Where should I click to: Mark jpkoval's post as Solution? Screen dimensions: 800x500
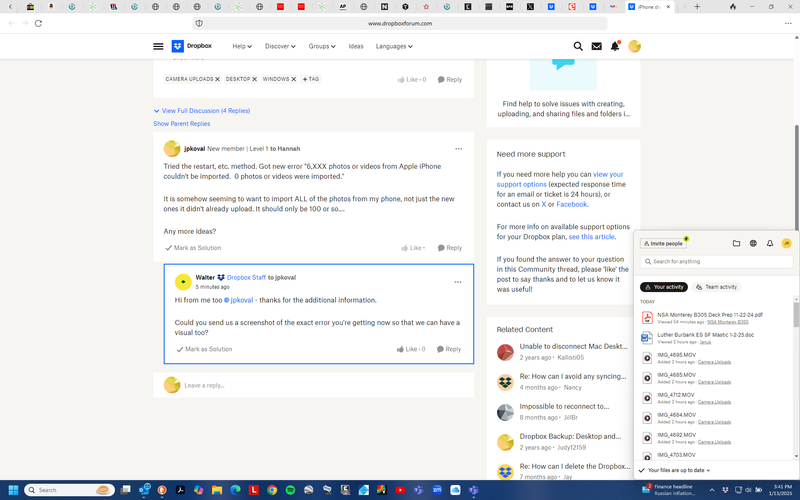pos(193,248)
